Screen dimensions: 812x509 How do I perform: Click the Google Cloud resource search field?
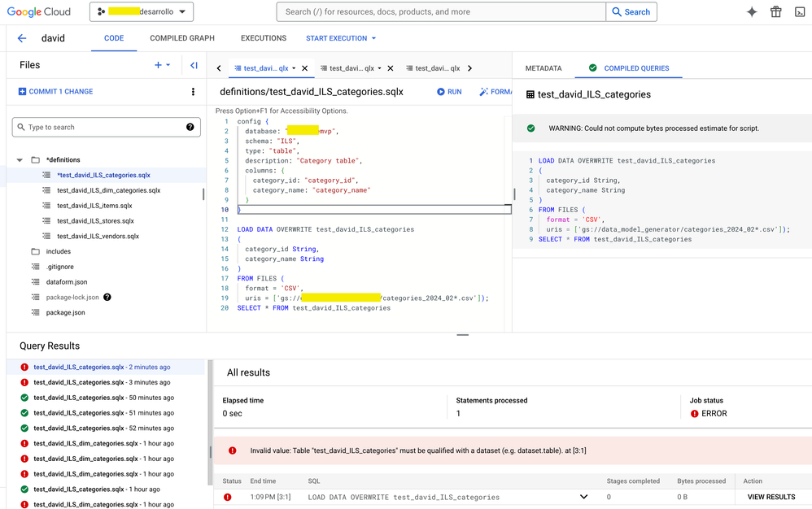441,12
